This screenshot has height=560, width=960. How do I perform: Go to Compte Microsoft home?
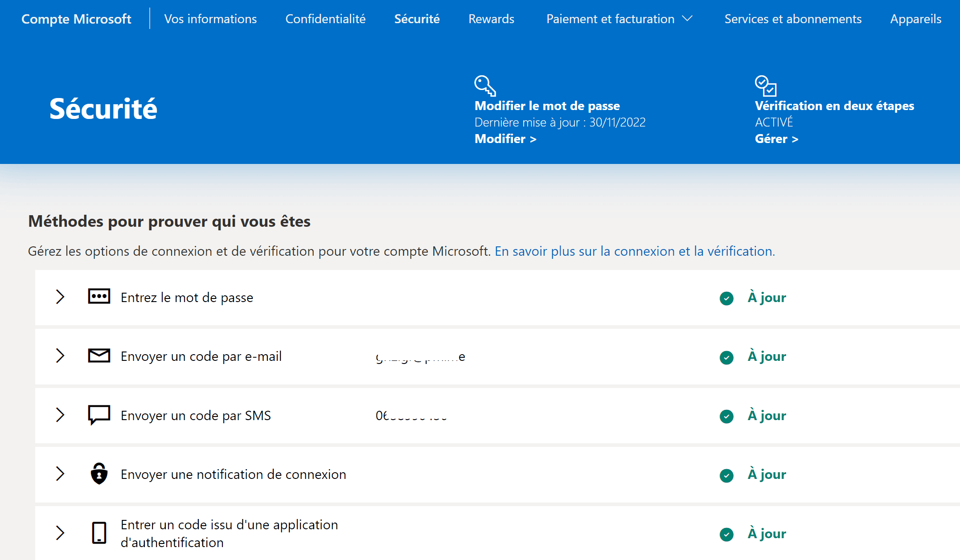(x=76, y=19)
